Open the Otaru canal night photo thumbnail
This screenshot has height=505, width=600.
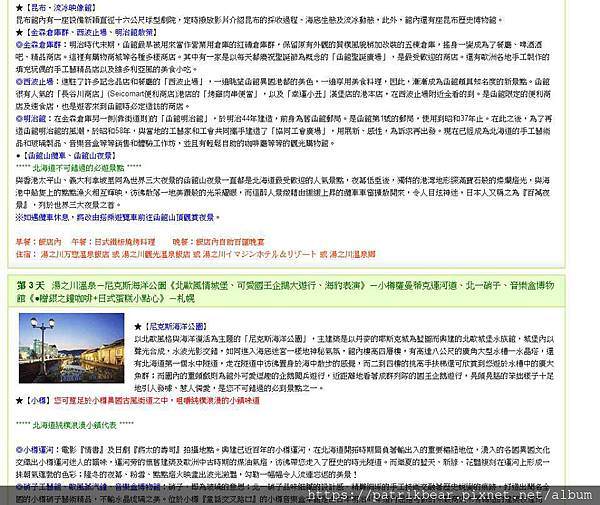pos(72,348)
